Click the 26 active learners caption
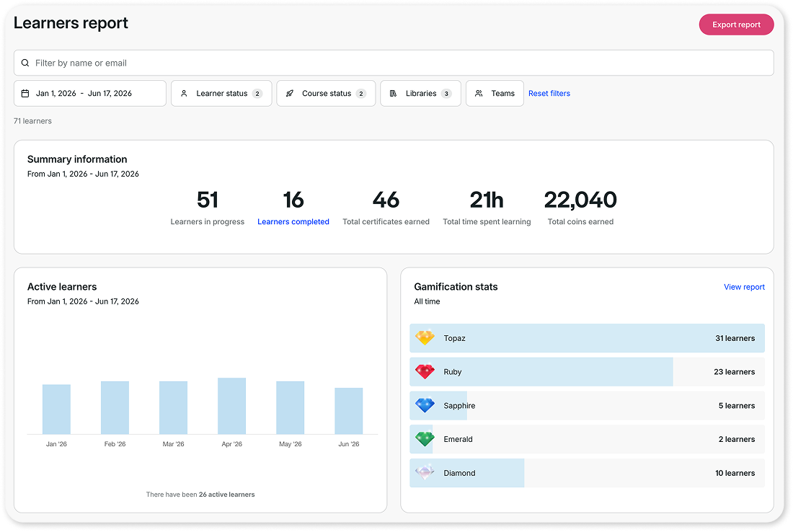The height and width of the screenshot is (532, 793). point(200,495)
